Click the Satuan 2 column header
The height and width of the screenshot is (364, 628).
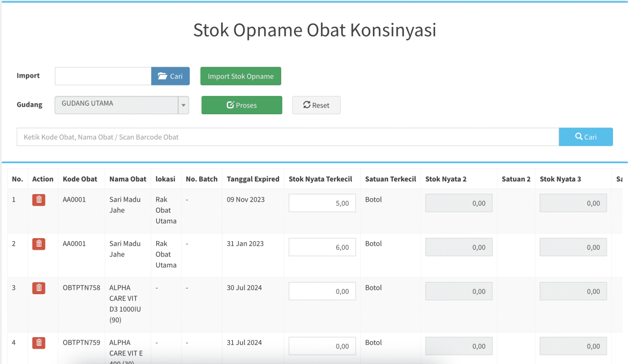(x=516, y=179)
